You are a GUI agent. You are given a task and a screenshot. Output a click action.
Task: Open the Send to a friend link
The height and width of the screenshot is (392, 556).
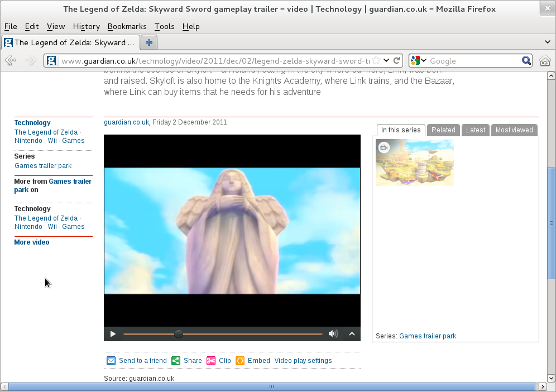[x=143, y=360]
